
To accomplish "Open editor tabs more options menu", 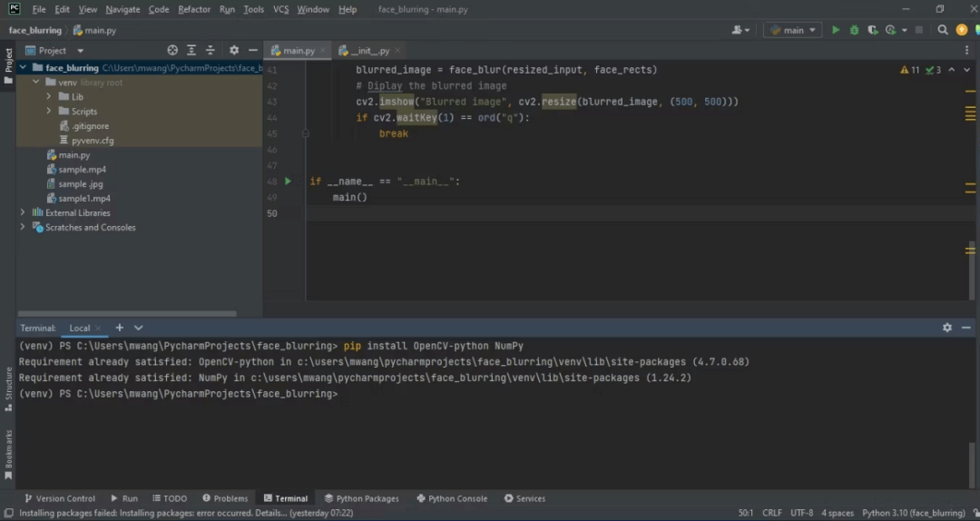I will [x=967, y=51].
